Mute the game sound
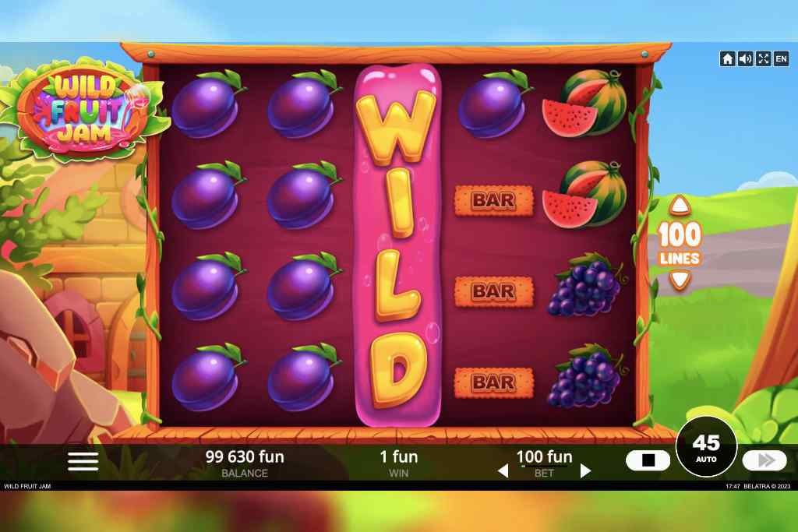798x532 pixels. coord(745,59)
